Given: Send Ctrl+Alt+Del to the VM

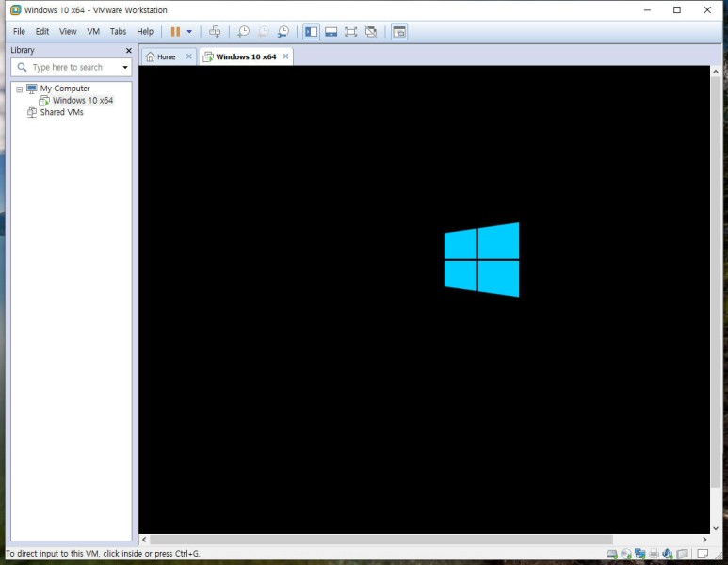Looking at the screenshot, I should tap(215, 32).
